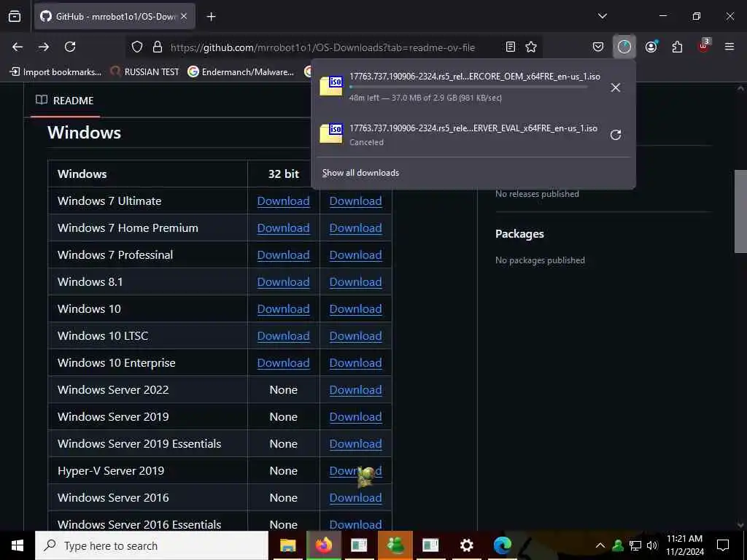Viewport: 747px width, 560px height.
Task: Select the GitHub OS-Downloads browser tab
Action: click(x=115, y=16)
